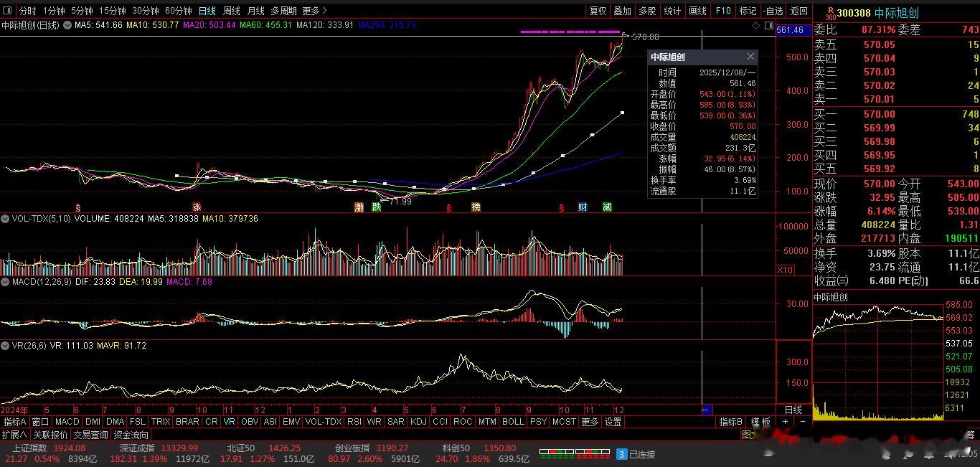
Task: Click the 创业板指 index in the status bar
Action: click(x=352, y=448)
